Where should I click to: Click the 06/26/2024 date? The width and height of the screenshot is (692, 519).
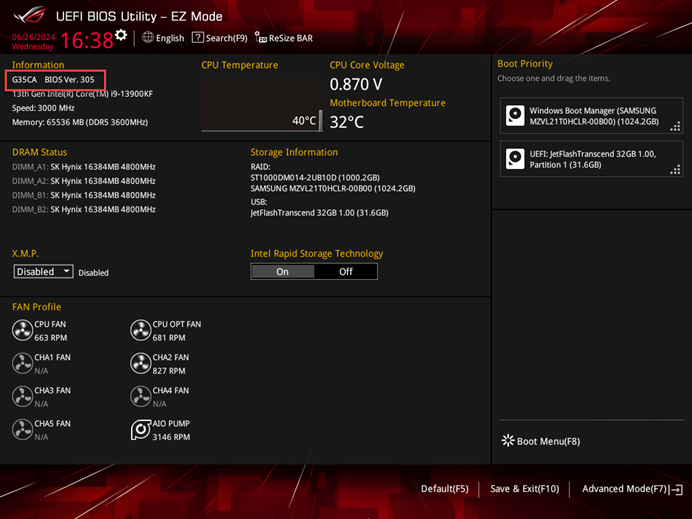34,37
